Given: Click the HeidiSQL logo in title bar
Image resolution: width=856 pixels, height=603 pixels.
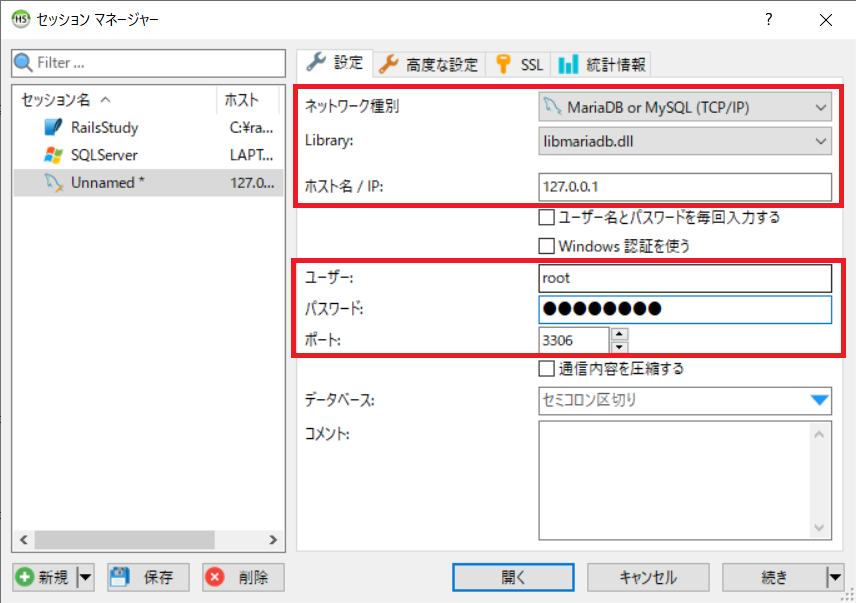Looking at the screenshot, I should (21, 19).
